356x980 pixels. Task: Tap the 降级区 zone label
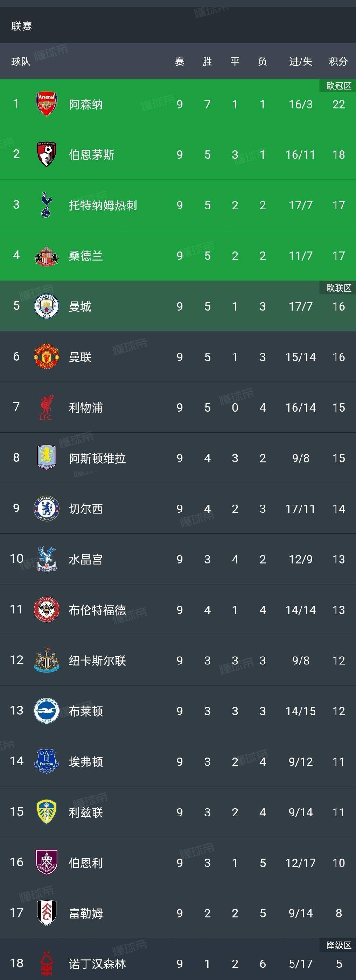pos(338,945)
